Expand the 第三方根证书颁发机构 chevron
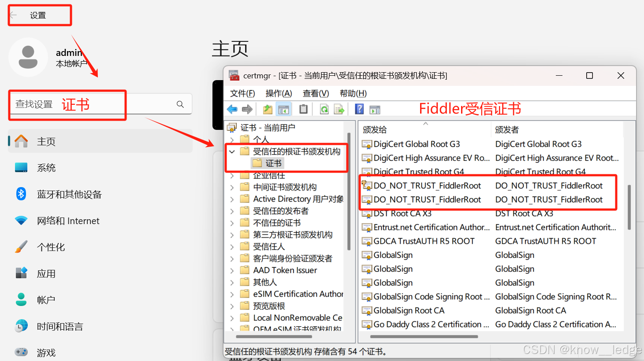 tap(232, 235)
